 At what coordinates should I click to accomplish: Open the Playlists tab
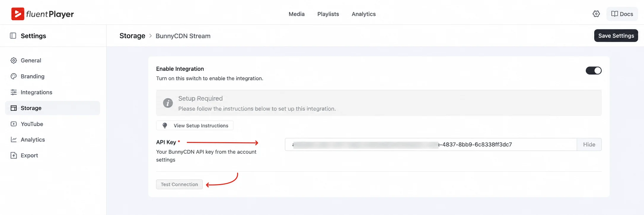(328, 14)
